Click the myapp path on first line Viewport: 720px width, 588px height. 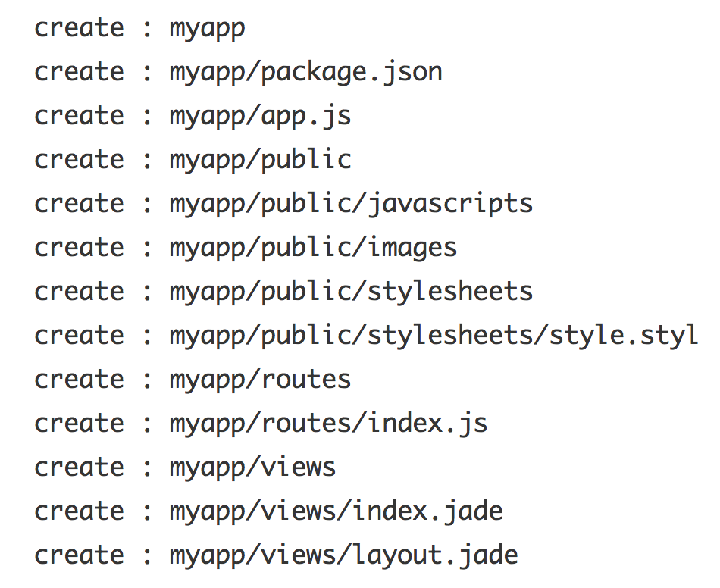point(207,29)
